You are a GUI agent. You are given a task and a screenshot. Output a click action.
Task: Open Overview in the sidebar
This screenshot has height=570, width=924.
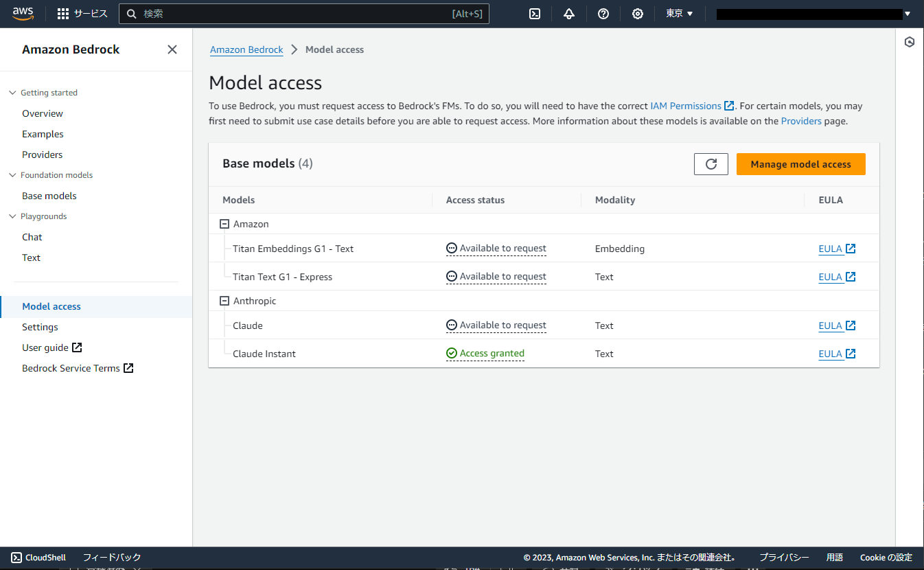[43, 113]
